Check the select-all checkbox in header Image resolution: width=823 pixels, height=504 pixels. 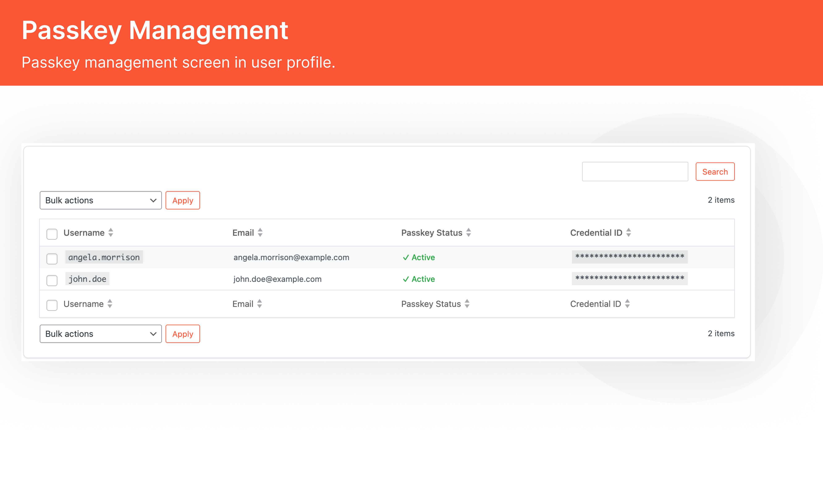[x=52, y=234]
